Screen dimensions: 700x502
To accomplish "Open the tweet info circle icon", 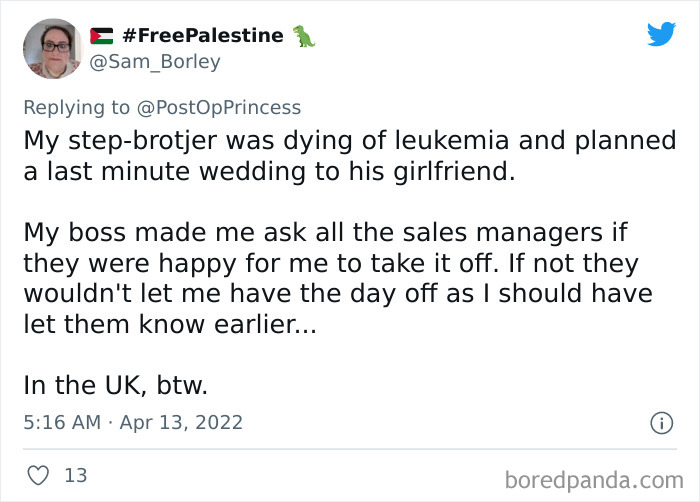I will pos(660,423).
